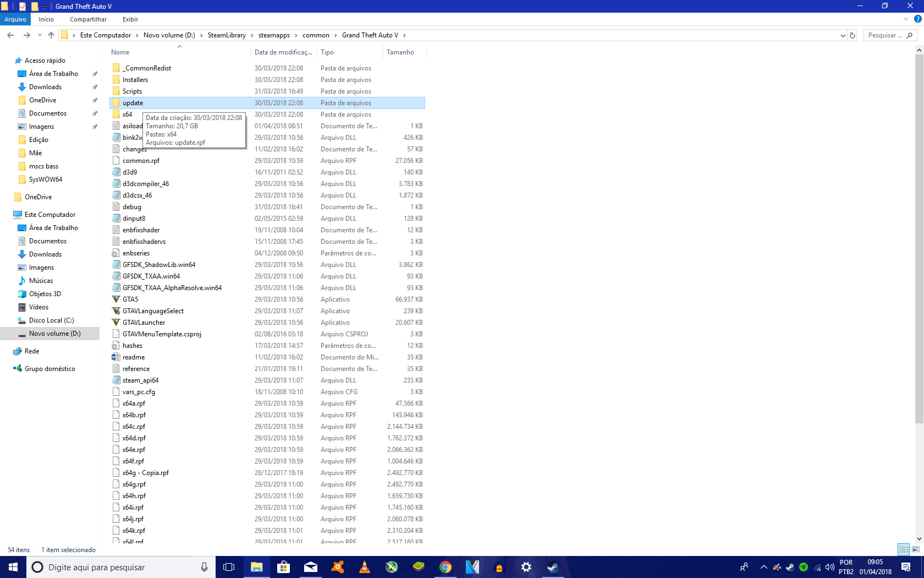Open the volume control tray icon

pos(829,567)
